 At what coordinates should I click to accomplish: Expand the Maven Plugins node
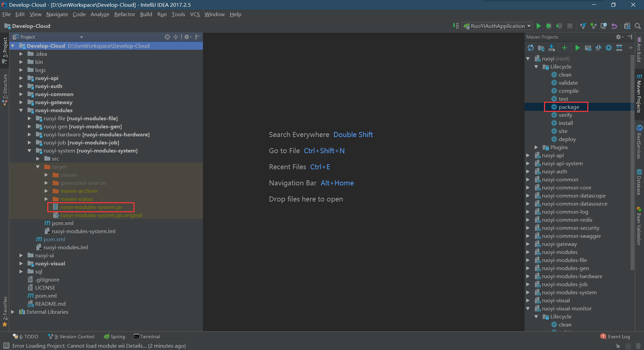click(x=536, y=147)
